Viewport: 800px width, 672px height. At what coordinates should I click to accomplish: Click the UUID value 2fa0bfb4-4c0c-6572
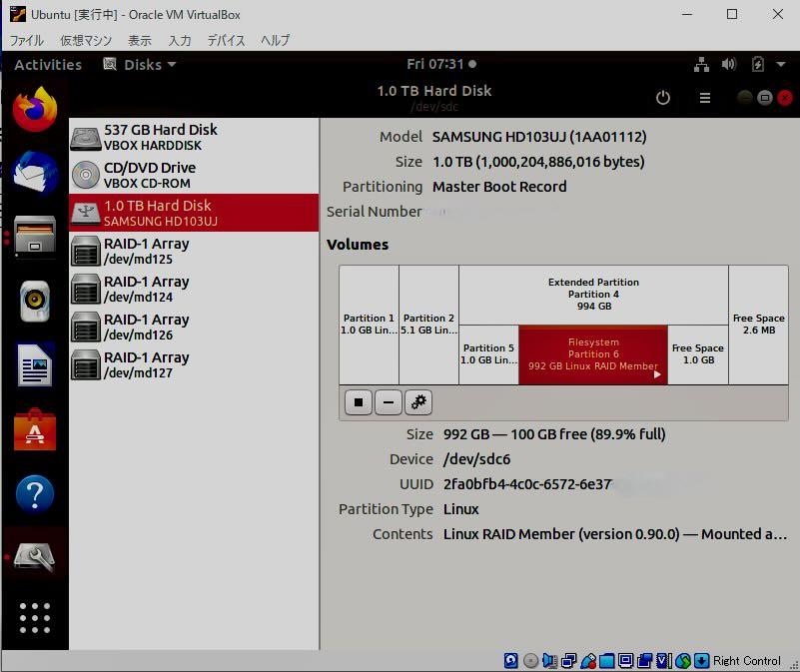pyautogui.click(x=527, y=483)
